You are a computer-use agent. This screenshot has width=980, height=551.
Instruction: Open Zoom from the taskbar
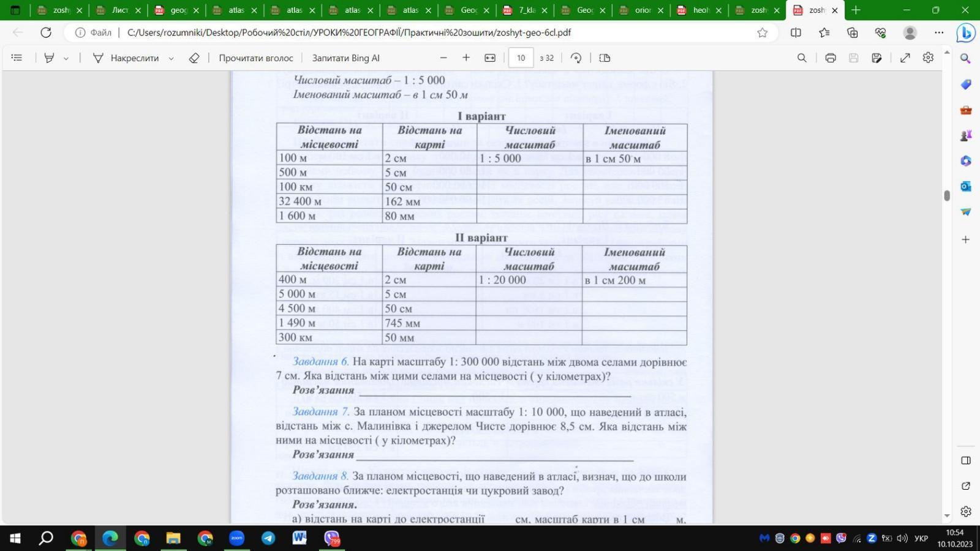pyautogui.click(x=236, y=538)
